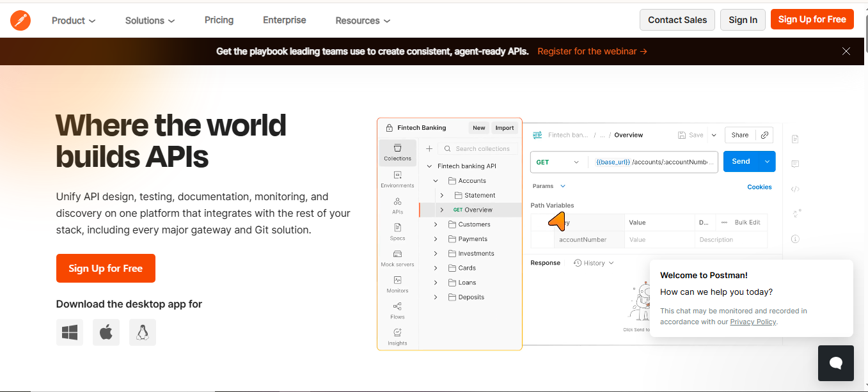Select the Collections sidebar icon
The image size is (868, 392).
[x=397, y=152]
